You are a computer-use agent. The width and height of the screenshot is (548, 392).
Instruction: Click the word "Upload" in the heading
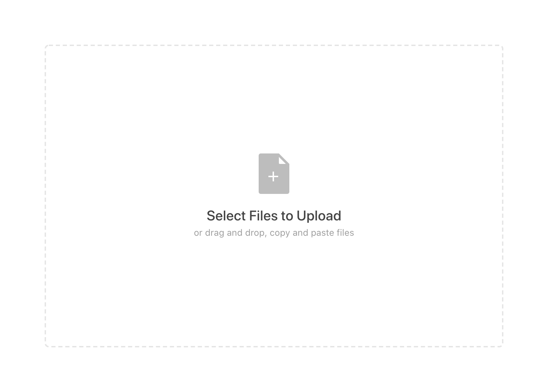pos(319,216)
